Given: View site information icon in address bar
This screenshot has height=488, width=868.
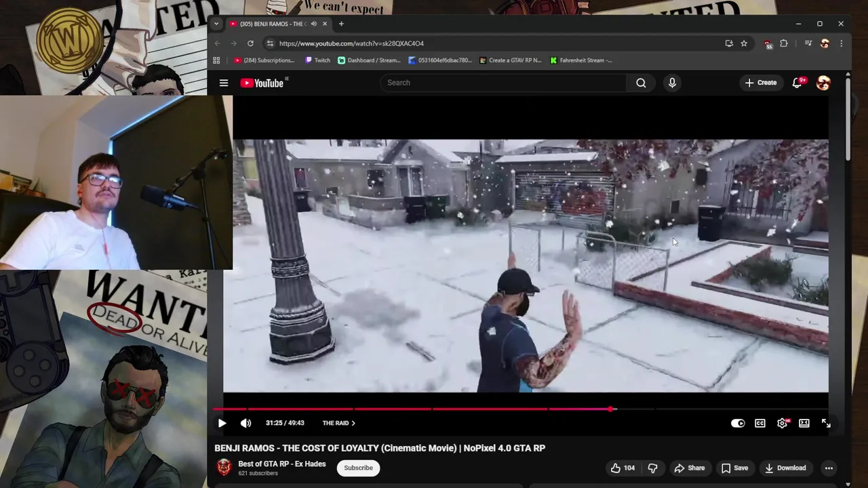Looking at the screenshot, I should (x=270, y=43).
